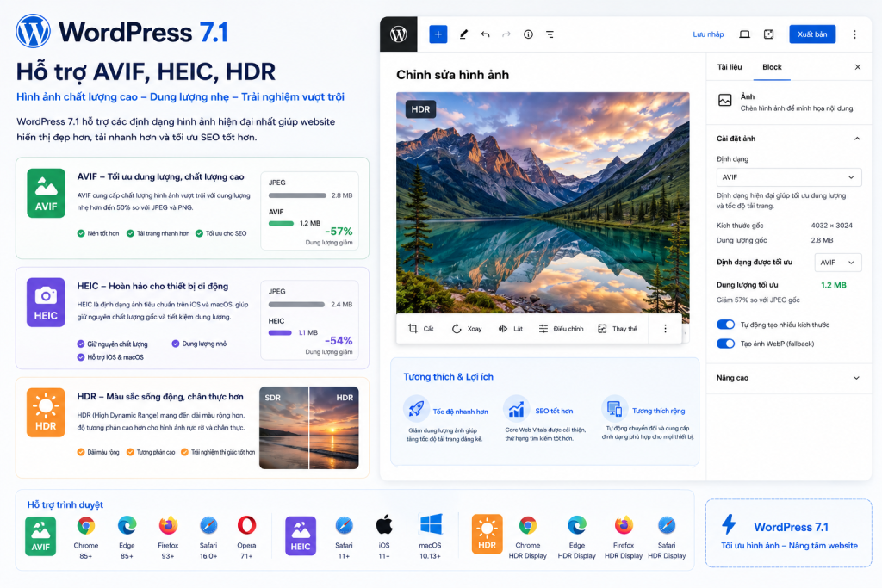Open the Điều chỉnh adjustments tool
This screenshot has height=588, width=882.
click(x=561, y=328)
